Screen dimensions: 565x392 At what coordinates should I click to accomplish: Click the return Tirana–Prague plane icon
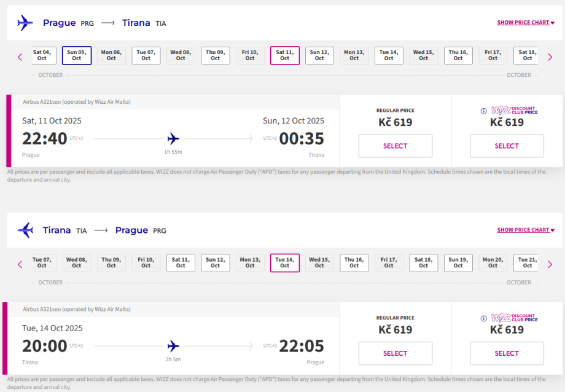pos(25,230)
